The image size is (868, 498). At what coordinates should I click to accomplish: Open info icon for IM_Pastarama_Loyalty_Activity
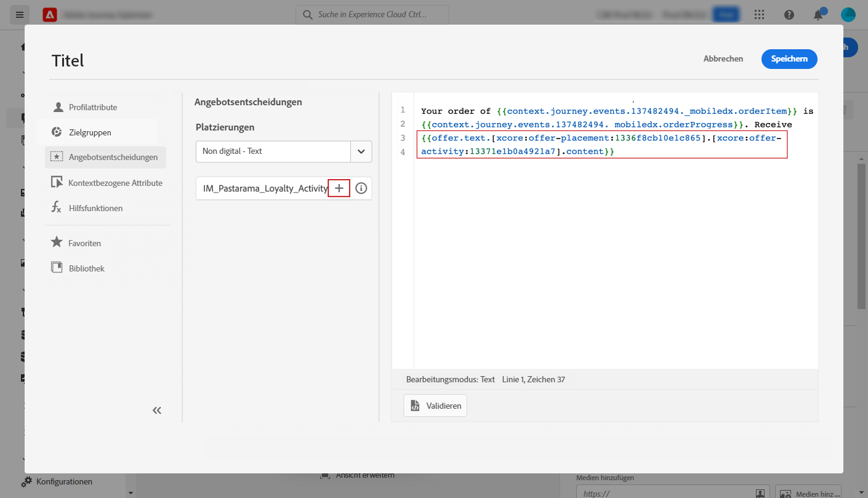coord(361,188)
